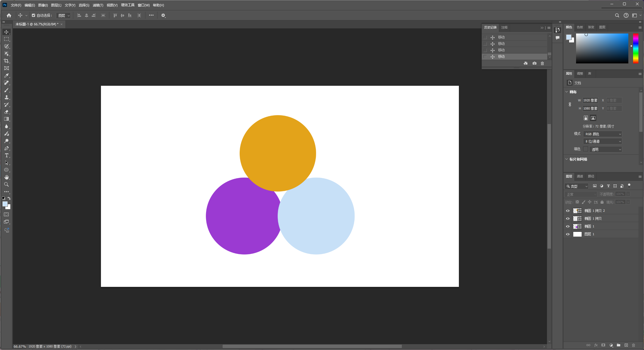Open the 滤镜(T) menu
The width and height of the screenshot is (644, 350).
click(98, 5)
